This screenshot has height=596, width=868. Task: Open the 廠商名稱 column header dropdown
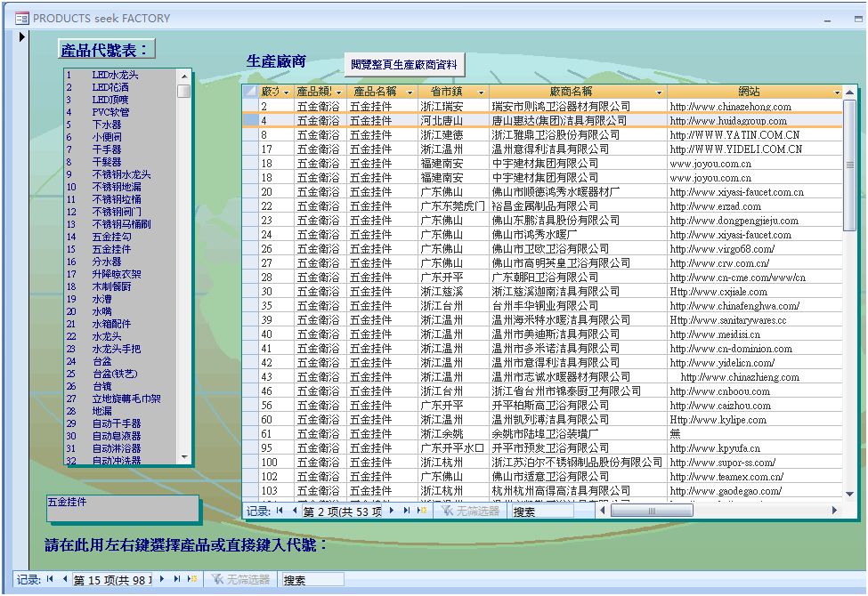pos(659,93)
